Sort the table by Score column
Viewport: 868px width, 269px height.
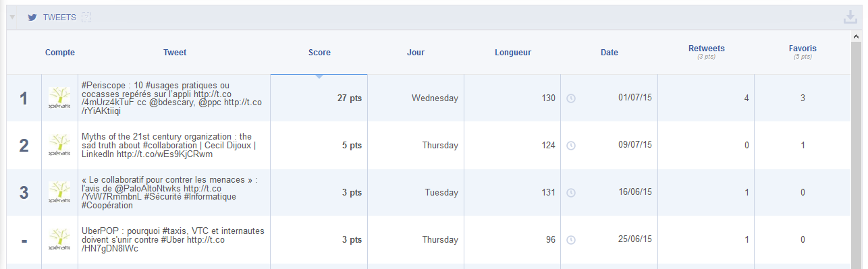(319, 53)
